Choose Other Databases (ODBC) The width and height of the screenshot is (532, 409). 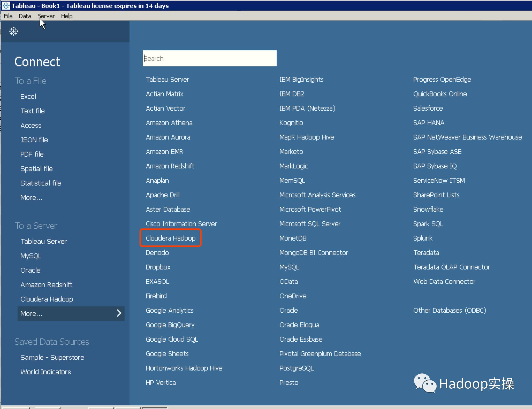coord(450,310)
